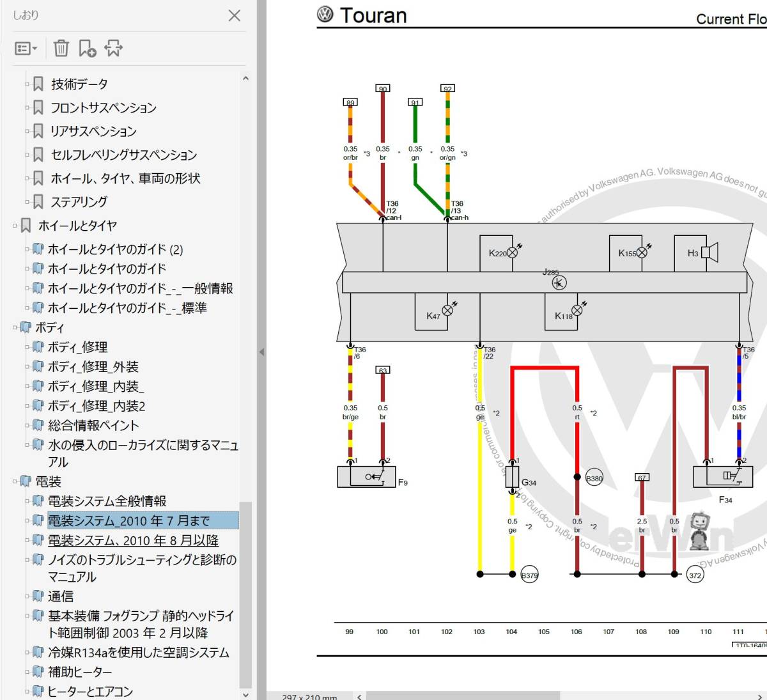
Task: Open the ボディ_修理 bookmark
Action: click(x=78, y=347)
